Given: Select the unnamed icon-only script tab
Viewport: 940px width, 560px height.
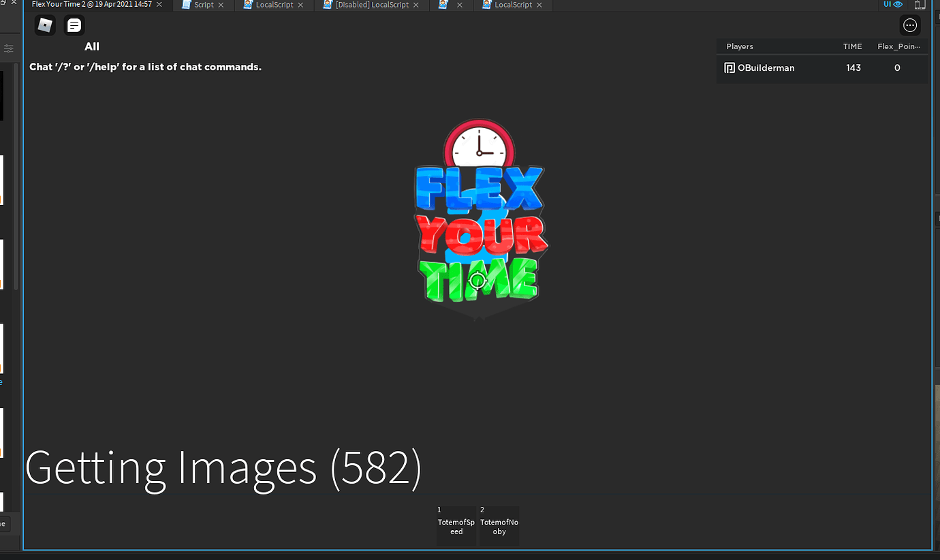Looking at the screenshot, I should 443,5.
